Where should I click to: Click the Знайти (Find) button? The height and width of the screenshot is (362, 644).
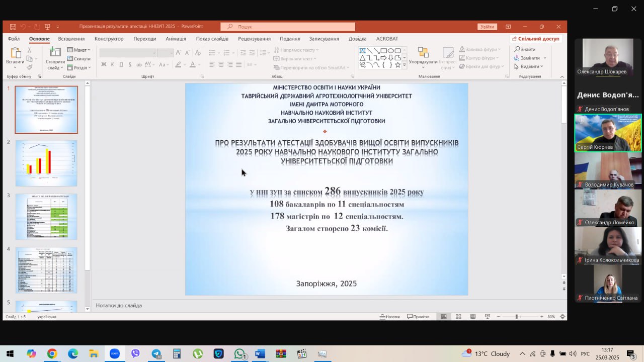(x=525, y=49)
